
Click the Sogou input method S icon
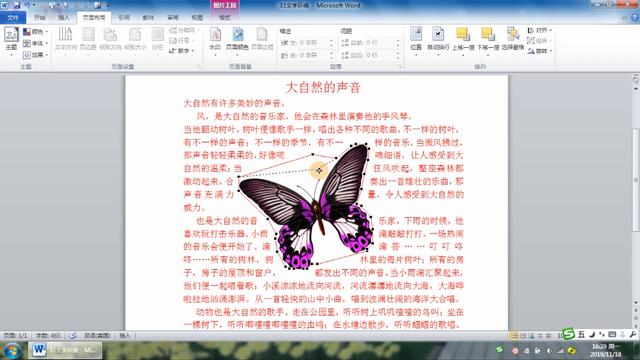point(569,334)
